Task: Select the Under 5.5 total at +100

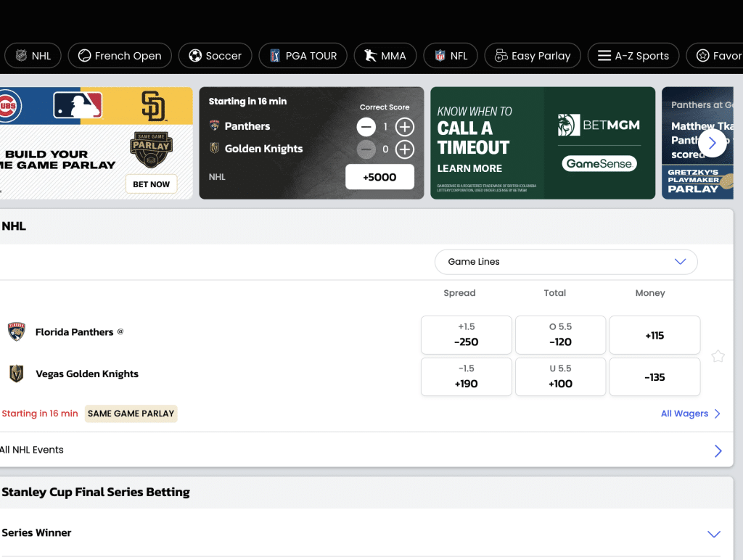Action: [x=561, y=376]
